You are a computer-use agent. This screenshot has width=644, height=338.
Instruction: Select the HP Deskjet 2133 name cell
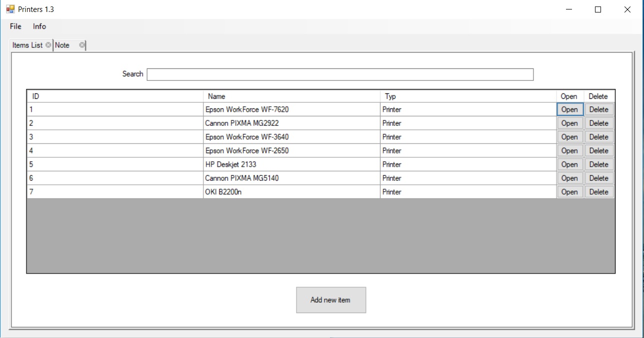[x=291, y=164]
